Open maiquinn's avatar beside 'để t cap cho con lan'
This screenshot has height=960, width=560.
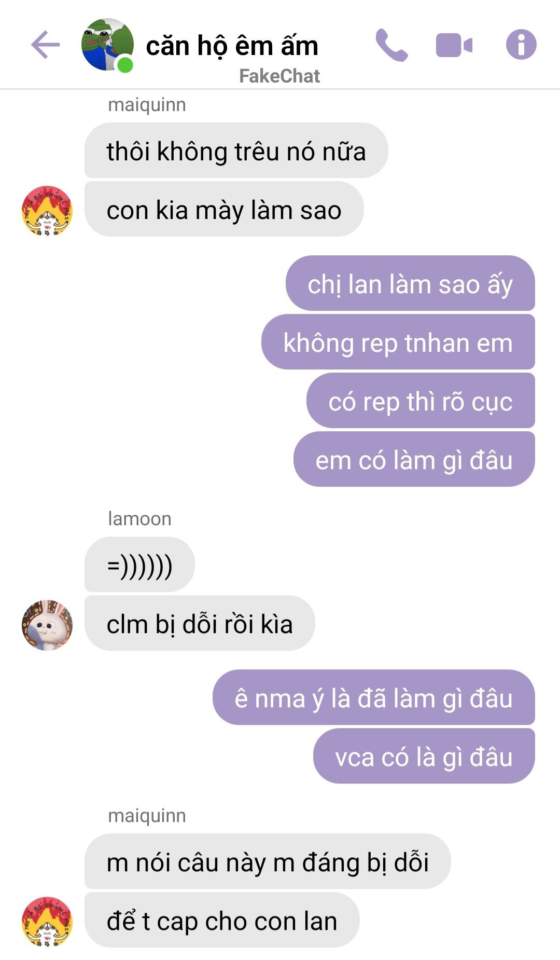(47, 922)
